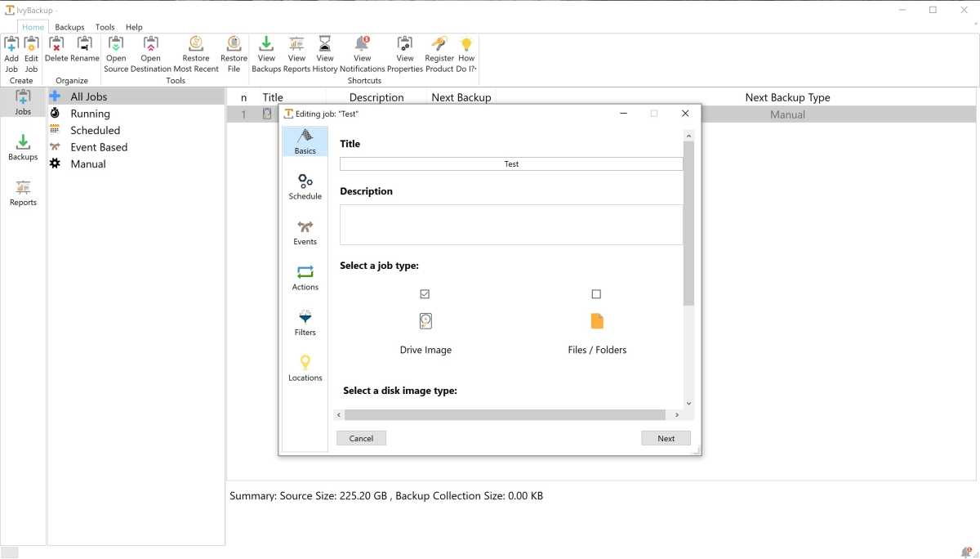
Task: Click notification icon in status bar corner
Action: [x=966, y=552]
